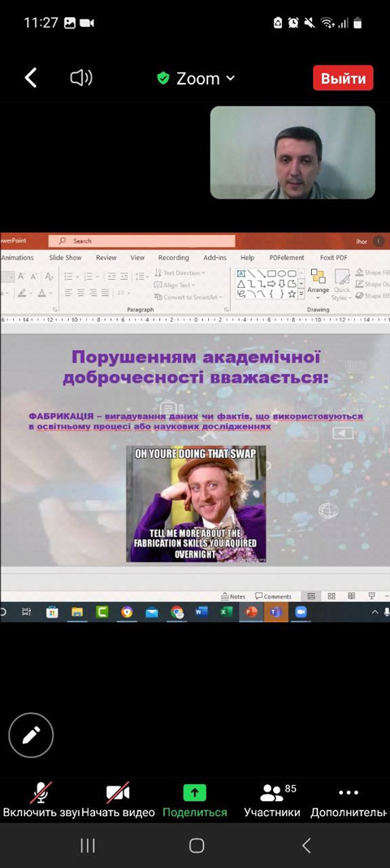Click the Decrease List Level icon
This screenshot has width=390, height=868.
click(x=111, y=276)
